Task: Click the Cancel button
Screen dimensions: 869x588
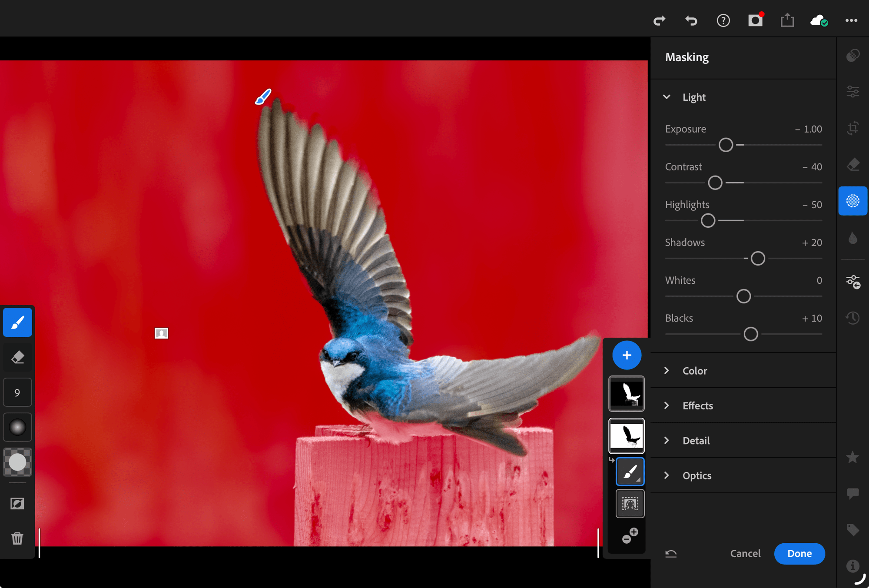Action: coord(745,553)
